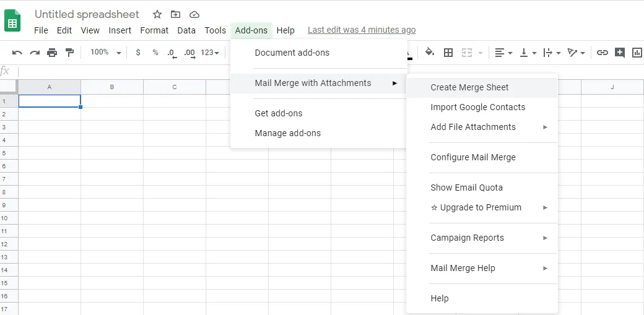Select row 10 header
644x315 pixels.
[9, 218]
